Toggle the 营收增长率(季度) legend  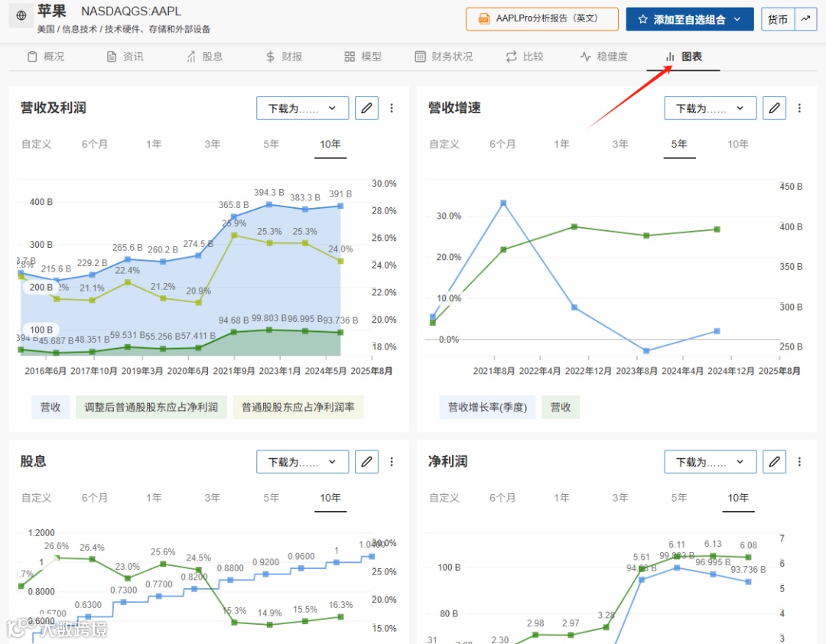tap(487, 408)
